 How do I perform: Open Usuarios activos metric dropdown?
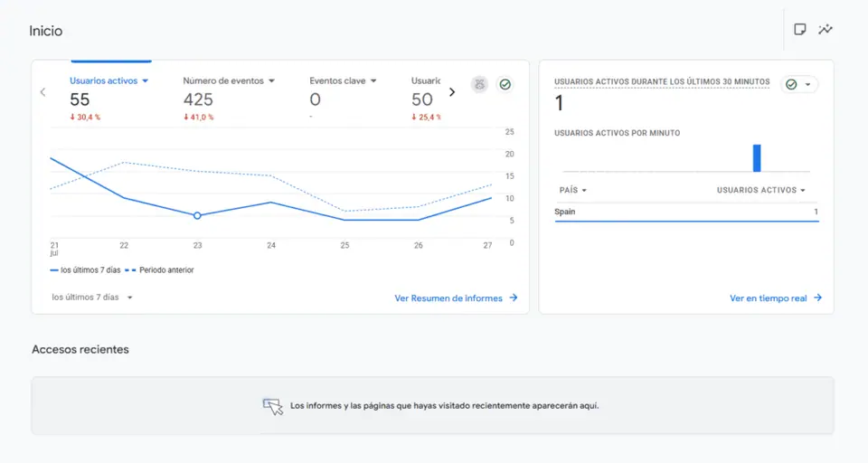[145, 80]
